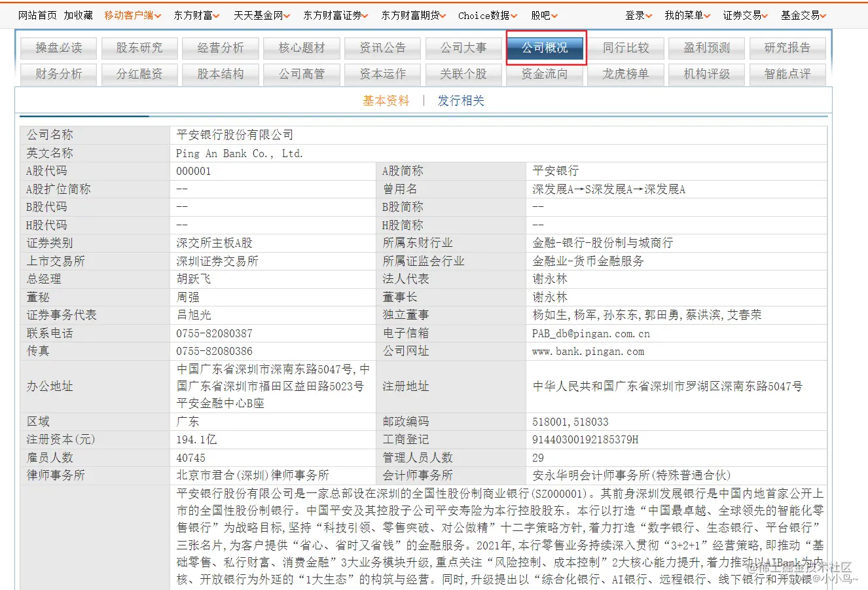This screenshot has height=590, width=868.
Task: Expand the 移动客户端 dropdown
Action: pos(132,15)
